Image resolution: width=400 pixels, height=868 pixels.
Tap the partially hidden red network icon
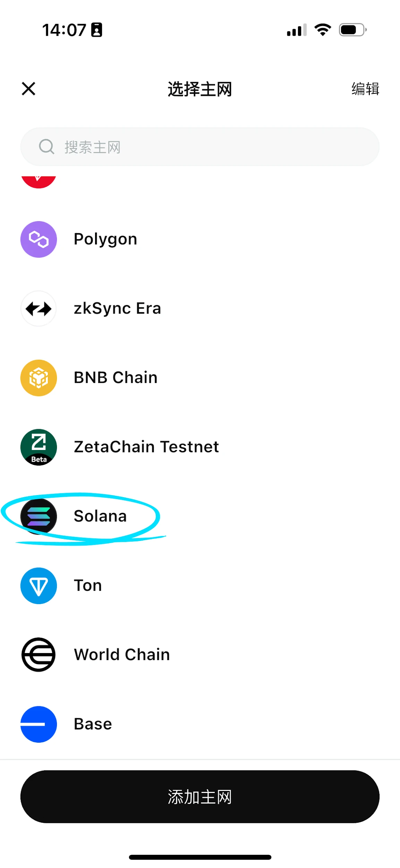[39, 181]
